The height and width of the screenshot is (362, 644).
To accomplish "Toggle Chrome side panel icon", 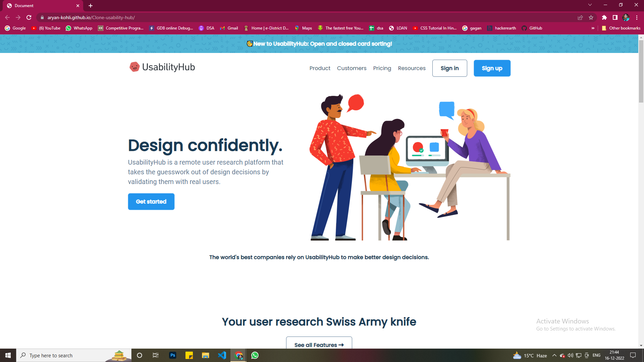I will pos(615,17).
